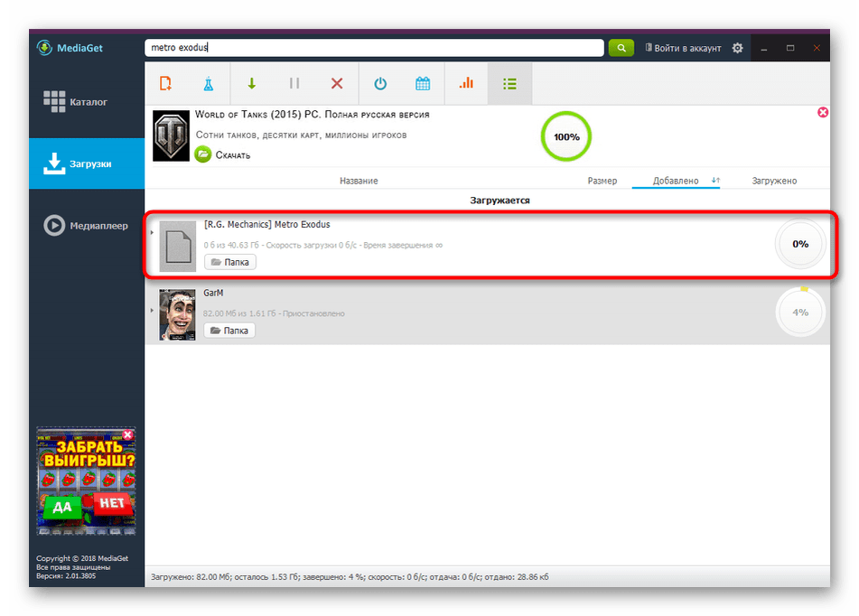Open Папка for GarM
This screenshot has width=859, height=616.
click(229, 331)
